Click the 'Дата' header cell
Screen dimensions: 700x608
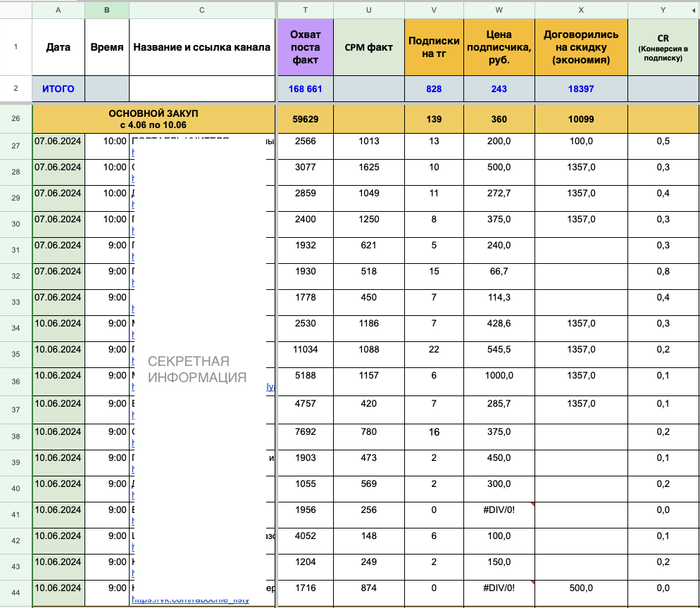point(58,47)
